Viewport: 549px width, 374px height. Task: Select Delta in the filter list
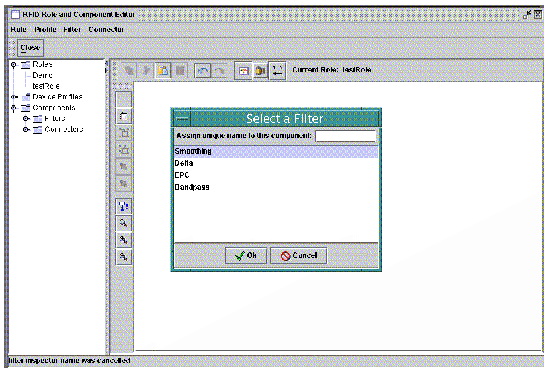(x=276, y=163)
